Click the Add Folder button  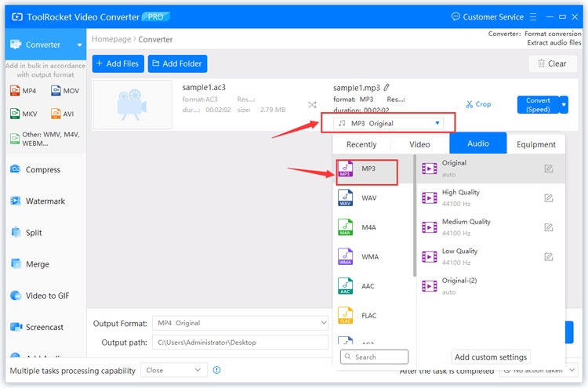pos(177,63)
